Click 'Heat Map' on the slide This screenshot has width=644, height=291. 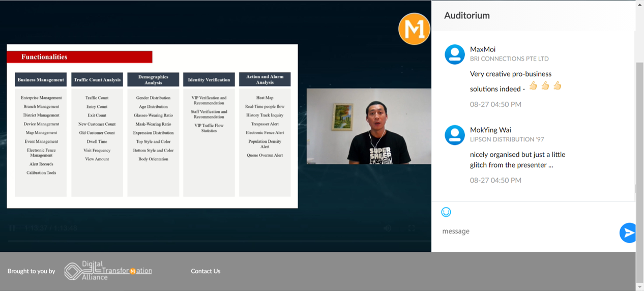tap(265, 98)
